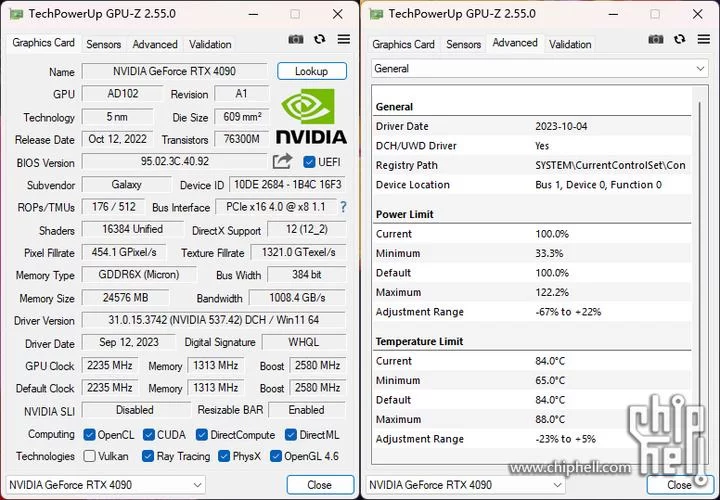
Task: Toggle the CUDA checkbox
Action: 148,435
